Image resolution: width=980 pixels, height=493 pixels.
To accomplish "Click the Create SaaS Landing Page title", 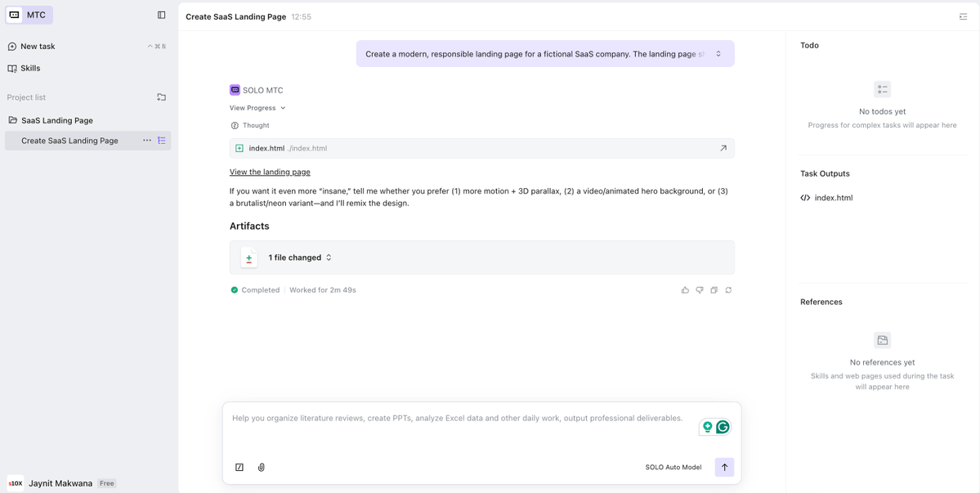I will coord(235,17).
